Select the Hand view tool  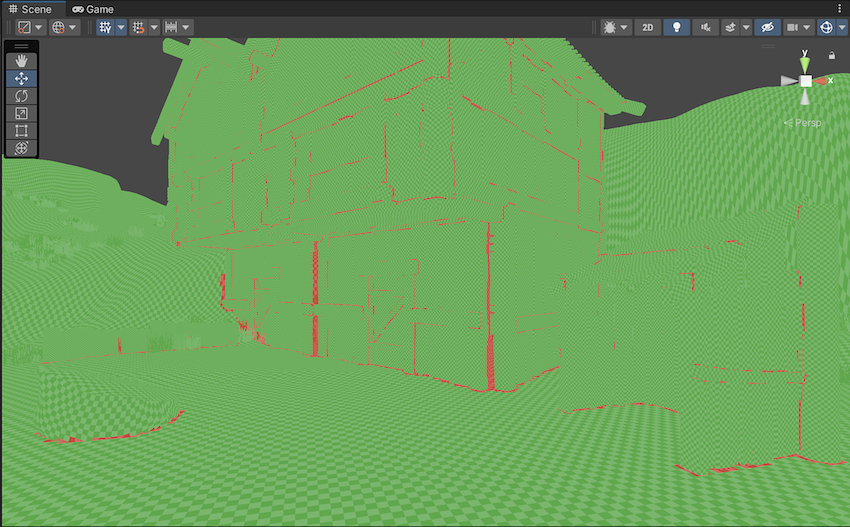[22, 61]
